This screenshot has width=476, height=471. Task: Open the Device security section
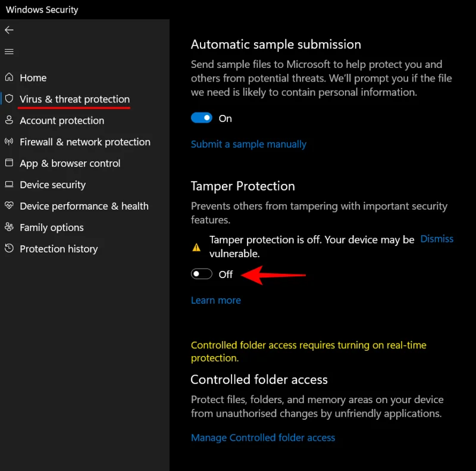[x=52, y=185]
